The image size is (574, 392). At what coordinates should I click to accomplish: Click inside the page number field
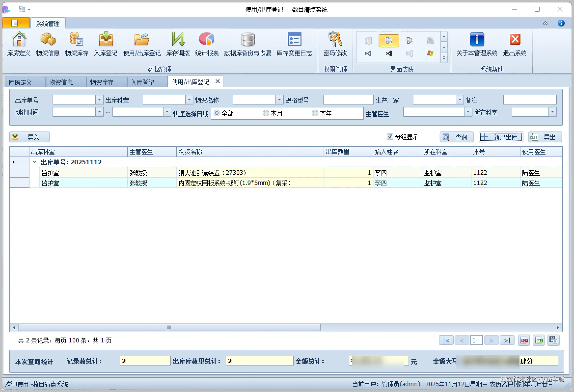[x=476, y=340]
